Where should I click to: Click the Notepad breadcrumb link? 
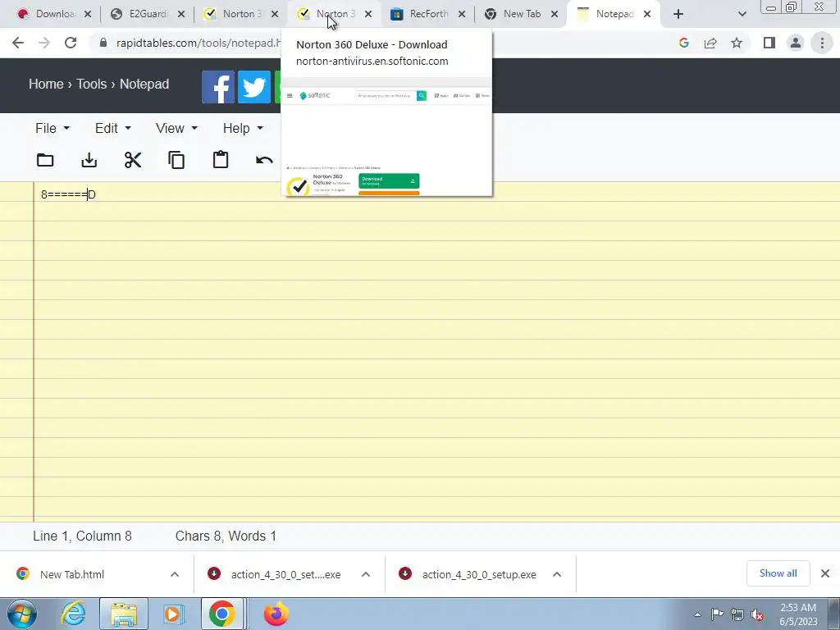[x=144, y=84]
